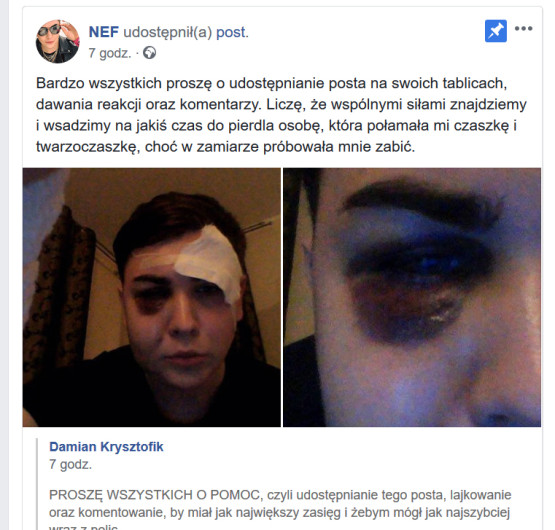
Task: Open the NEF profile link
Action: point(104,32)
